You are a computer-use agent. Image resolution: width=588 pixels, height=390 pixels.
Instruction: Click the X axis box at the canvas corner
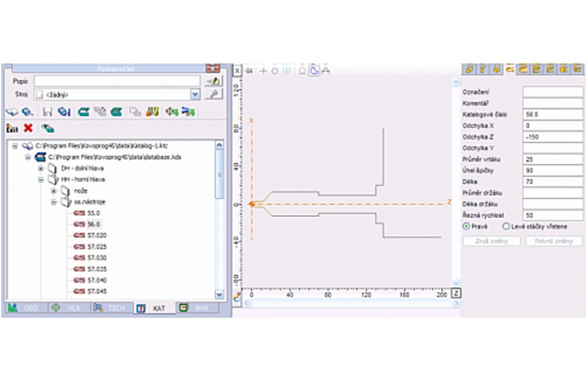pos(238,71)
